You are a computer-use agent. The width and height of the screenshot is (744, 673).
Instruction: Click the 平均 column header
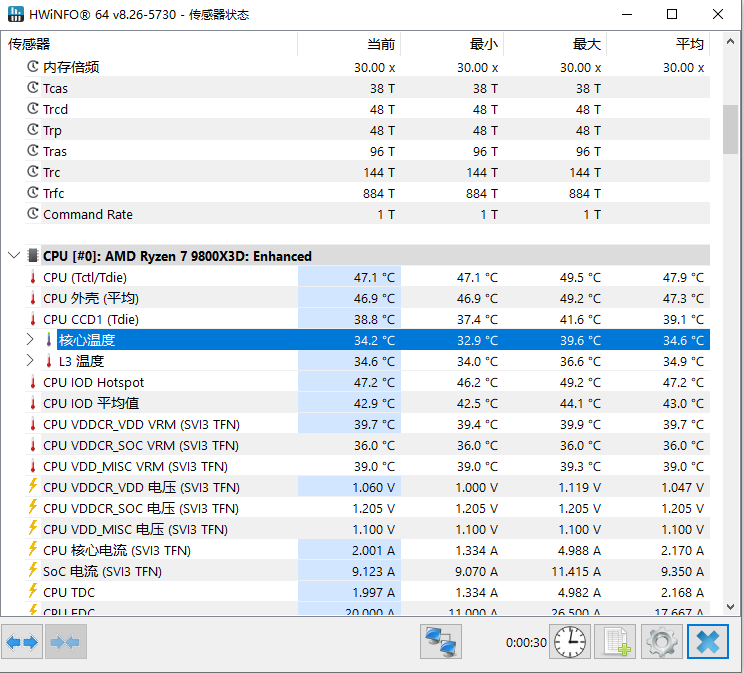pyautogui.click(x=658, y=44)
